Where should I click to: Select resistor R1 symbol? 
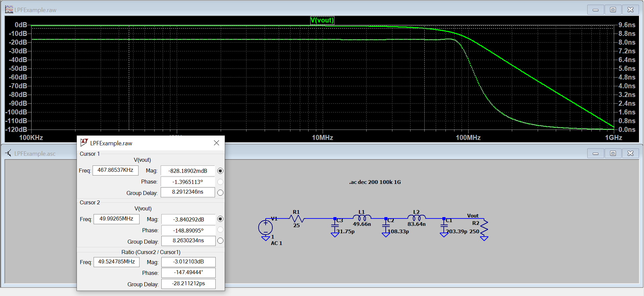297,219
